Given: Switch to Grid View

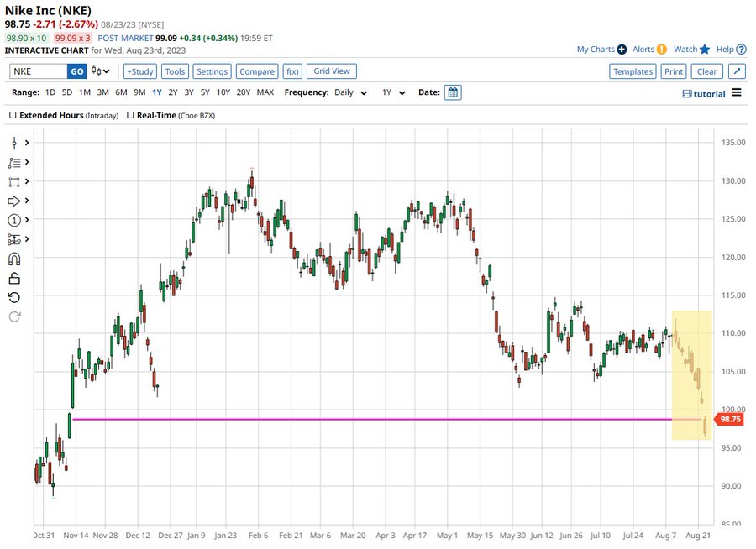Looking at the screenshot, I should point(332,71).
